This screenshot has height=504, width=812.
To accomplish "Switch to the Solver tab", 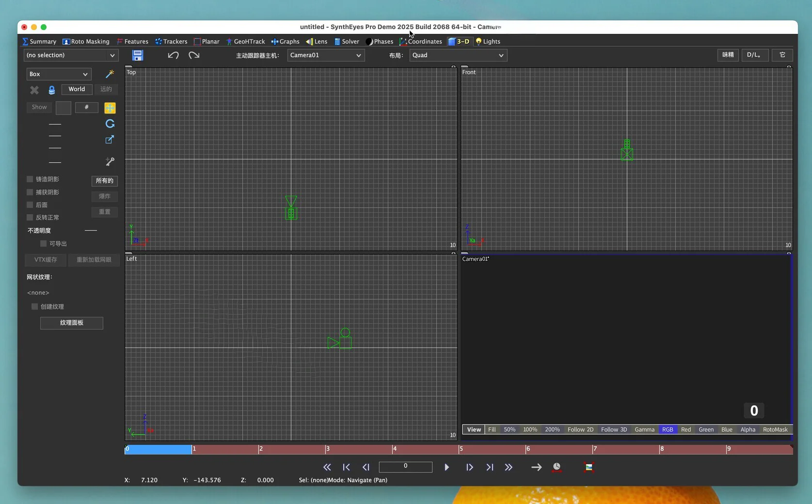I will 347,42.
